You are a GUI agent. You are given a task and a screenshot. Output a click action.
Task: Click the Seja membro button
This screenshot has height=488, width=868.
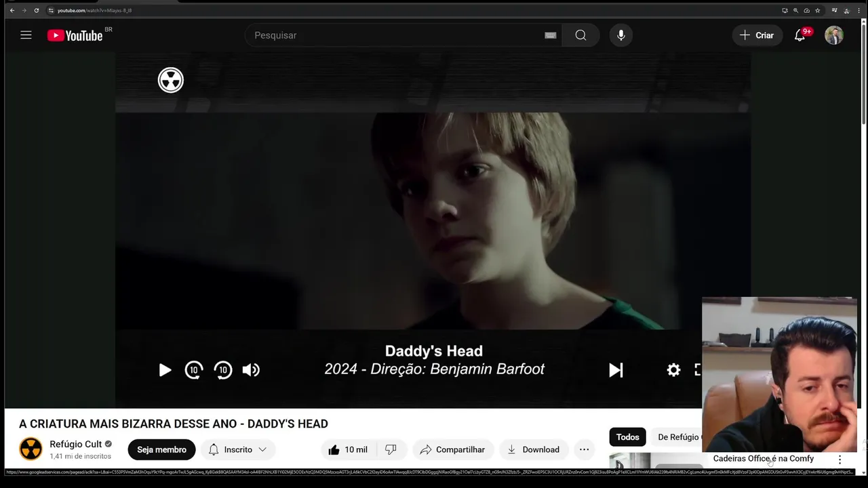(161, 449)
